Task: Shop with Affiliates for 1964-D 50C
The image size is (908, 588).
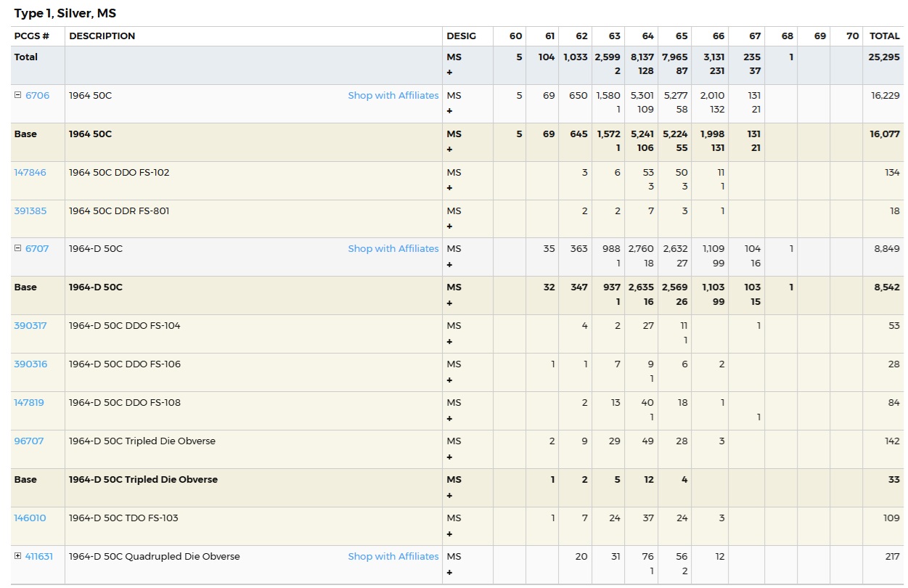Action: pyautogui.click(x=393, y=248)
